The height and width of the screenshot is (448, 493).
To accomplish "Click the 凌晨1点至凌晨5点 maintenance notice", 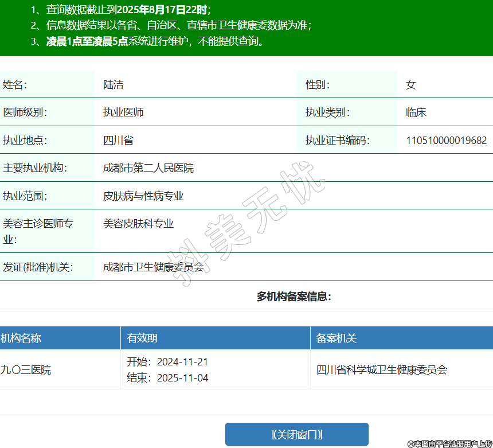I will click(x=87, y=41).
